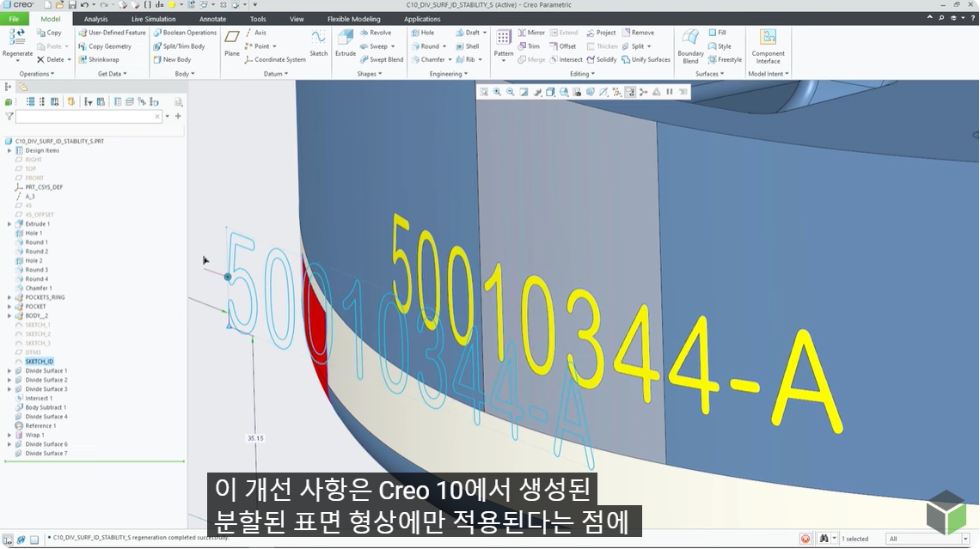Click Refit view icon in graphics toolbar
Image resolution: width=980 pixels, height=549 pixels.
coord(484,92)
